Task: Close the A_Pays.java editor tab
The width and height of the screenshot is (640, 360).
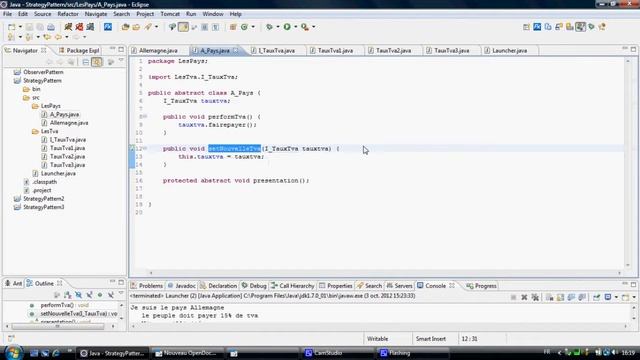Action: click(x=236, y=51)
